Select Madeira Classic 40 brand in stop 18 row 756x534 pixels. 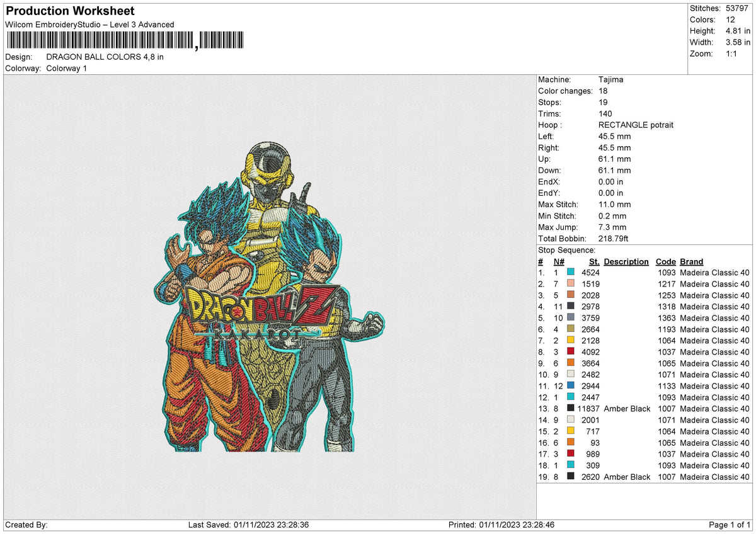[x=715, y=465]
